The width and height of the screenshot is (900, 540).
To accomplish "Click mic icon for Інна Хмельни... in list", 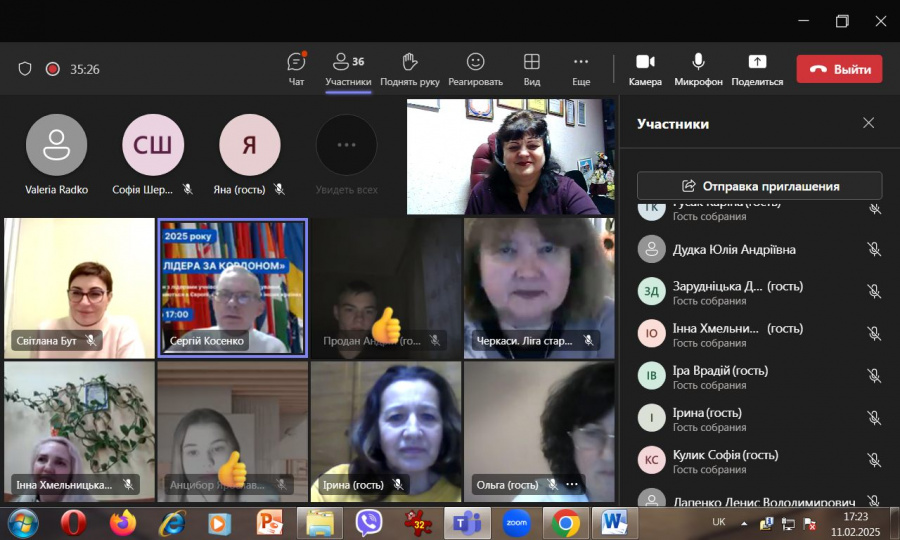I will [x=874, y=333].
